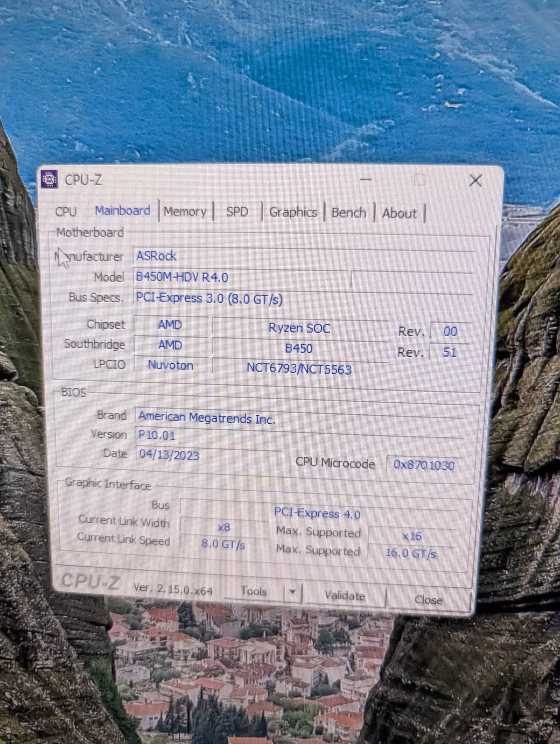Select the B450M-HDV R4.0 model field

(x=241, y=277)
